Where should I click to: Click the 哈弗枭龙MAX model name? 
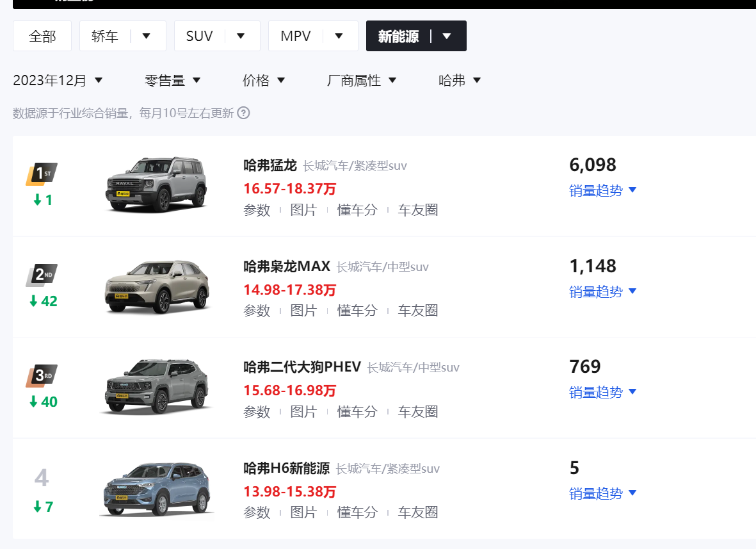(287, 266)
